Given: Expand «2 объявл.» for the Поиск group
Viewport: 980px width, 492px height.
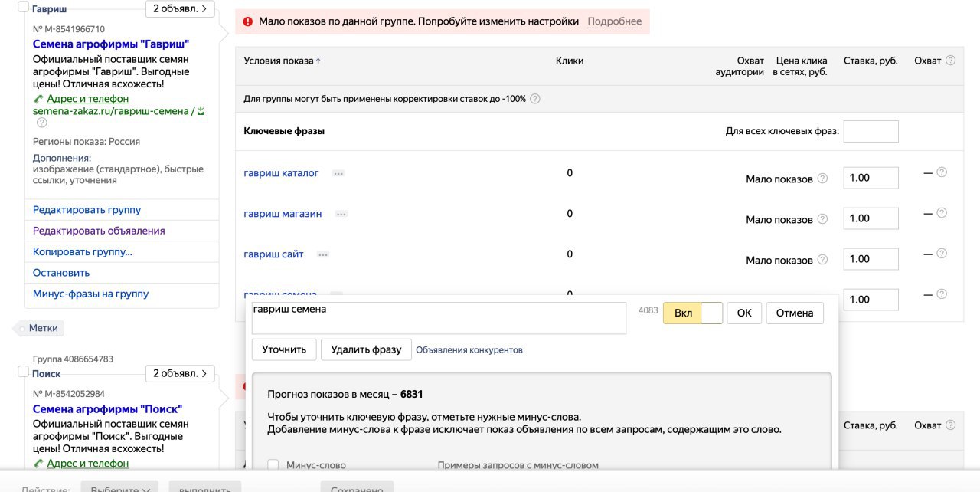Looking at the screenshot, I should click(x=180, y=374).
